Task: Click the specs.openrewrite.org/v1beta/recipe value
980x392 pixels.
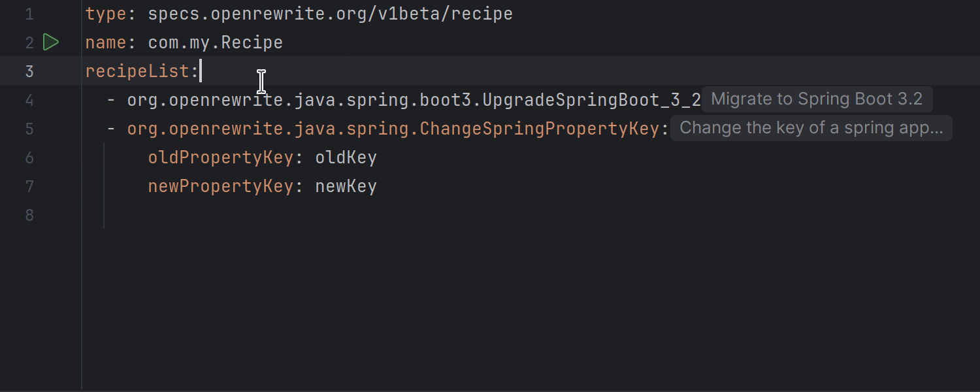Action: pyautogui.click(x=330, y=13)
